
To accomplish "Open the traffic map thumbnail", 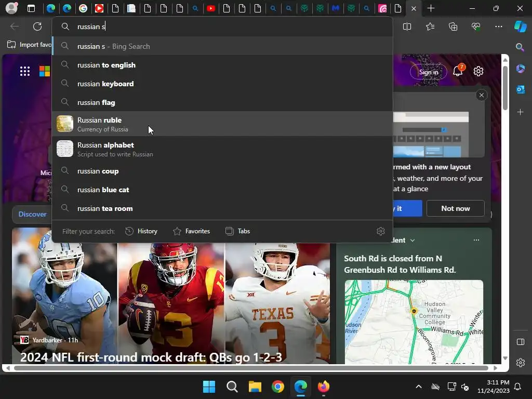I will [x=414, y=322].
